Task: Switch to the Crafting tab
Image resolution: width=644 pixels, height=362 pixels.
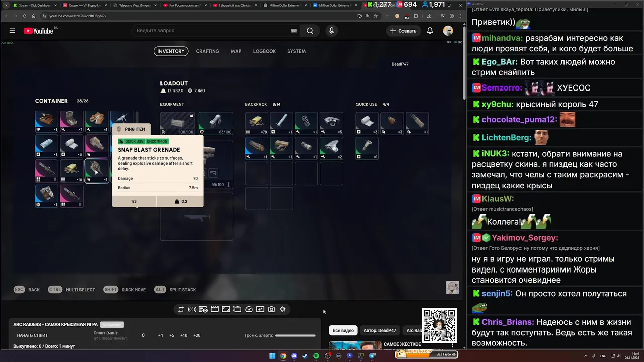Action: pos(207,51)
